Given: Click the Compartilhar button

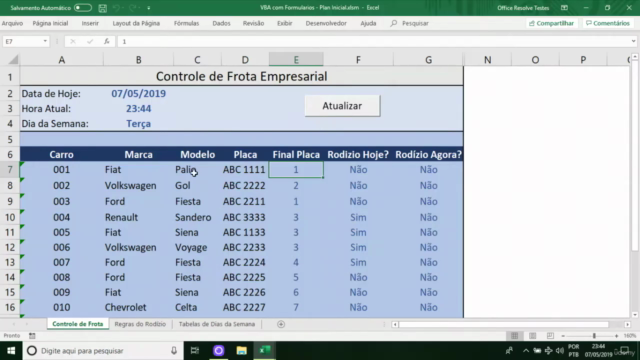Looking at the screenshot, I should click(x=551, y=23).
